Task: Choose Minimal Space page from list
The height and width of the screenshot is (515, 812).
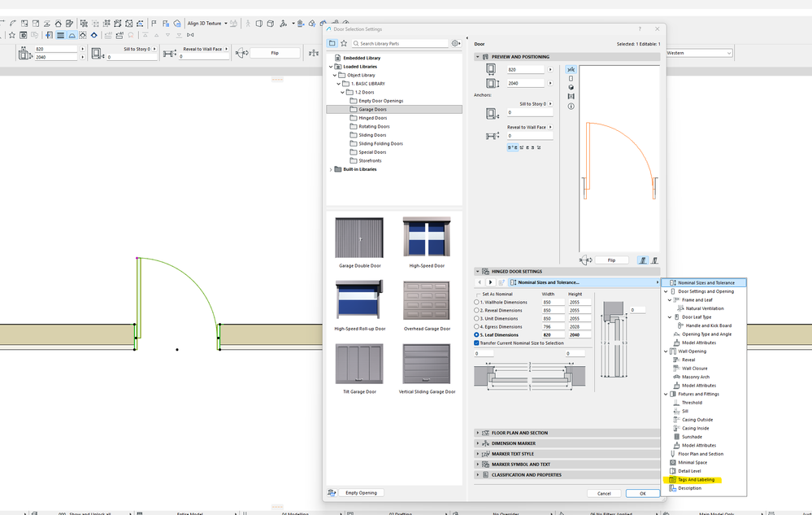Action: pos(693,462)
